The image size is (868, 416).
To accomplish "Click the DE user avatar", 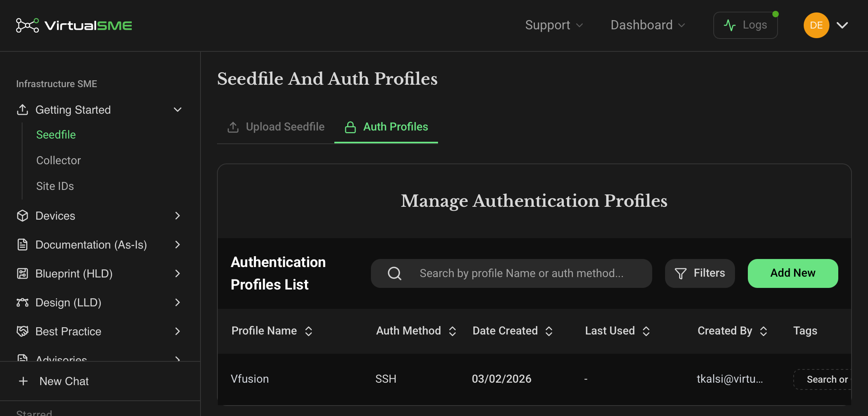I will 816,25.
